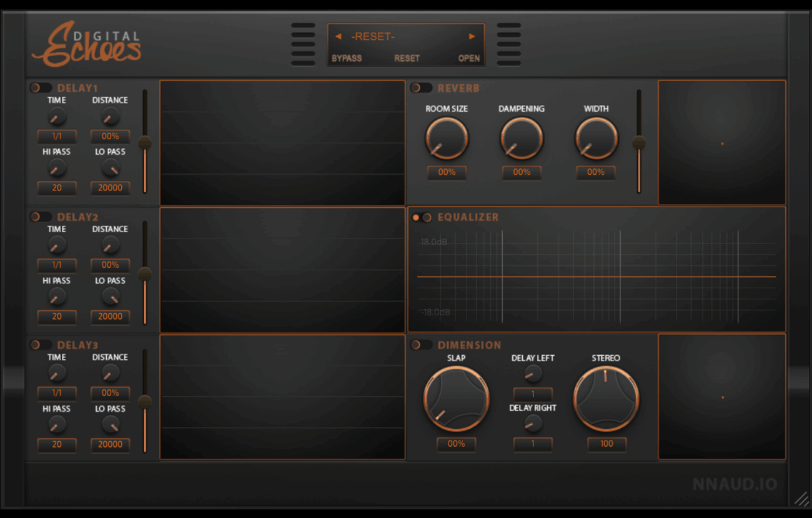The height and width of the screenshot is (518, 812).
Task: Click the Delay1 level slider handle
Action: (x=145, y=143)
